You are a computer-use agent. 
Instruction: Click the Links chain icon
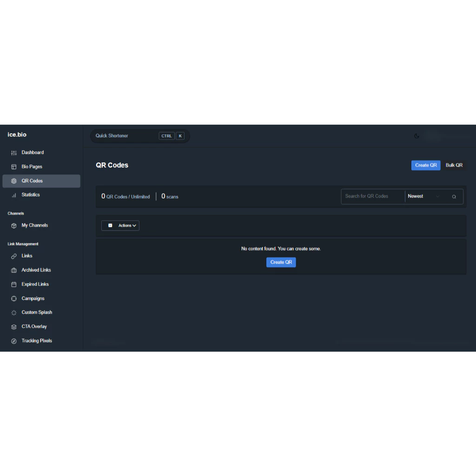point(14,256)
